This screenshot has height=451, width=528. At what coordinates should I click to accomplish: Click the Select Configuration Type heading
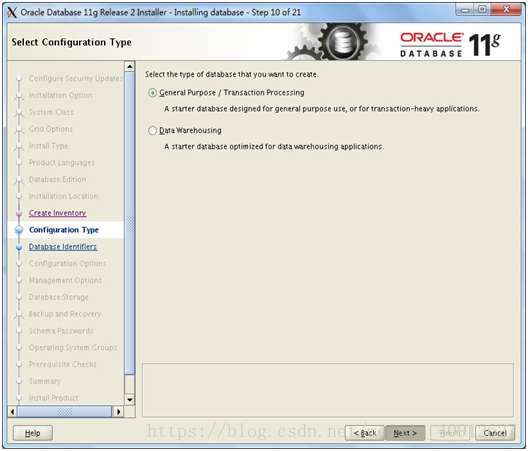(x=71, y=42)
